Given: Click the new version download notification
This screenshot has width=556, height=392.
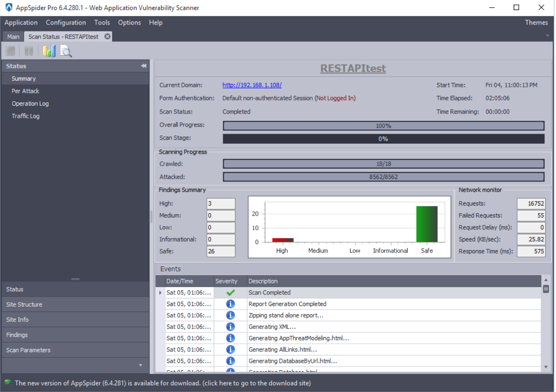Looking at the screenshot, I should [163, 383].
